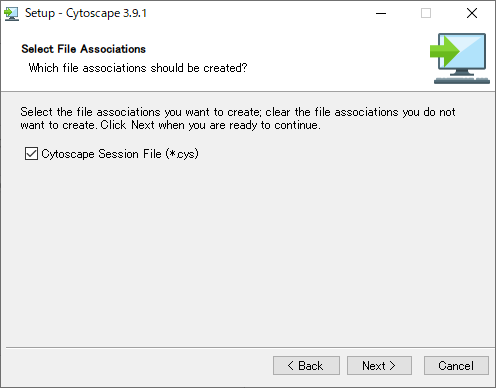Minimize the Cytoscape setup window
496x388 pixels.
(381, 13)
